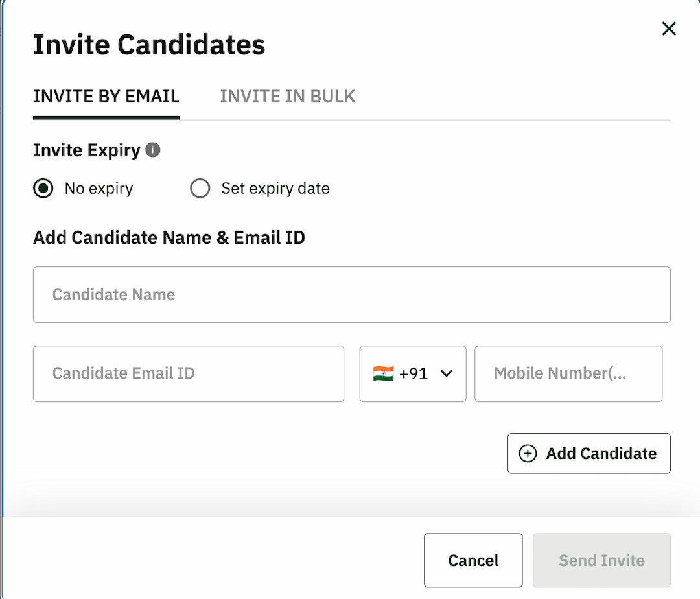Click the Invite Expiry info icon
Screen dimensions: 700x599
[153, 150]
